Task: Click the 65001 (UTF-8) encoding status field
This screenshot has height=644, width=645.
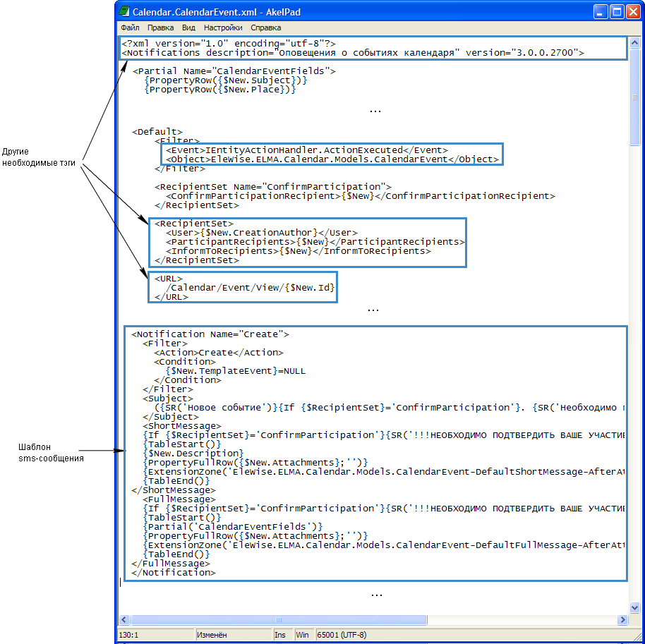Action: click(x=342, y=635)
